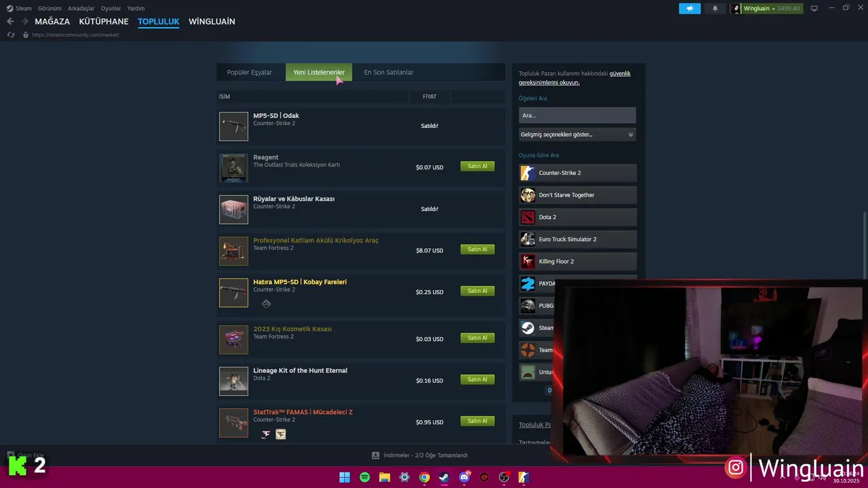Reload the market page

coord(10,35)
